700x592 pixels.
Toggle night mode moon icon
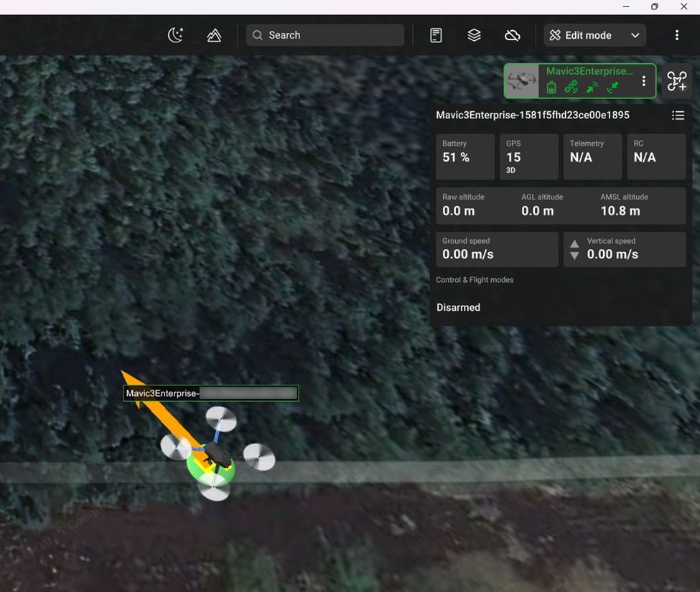click(175, 35)
